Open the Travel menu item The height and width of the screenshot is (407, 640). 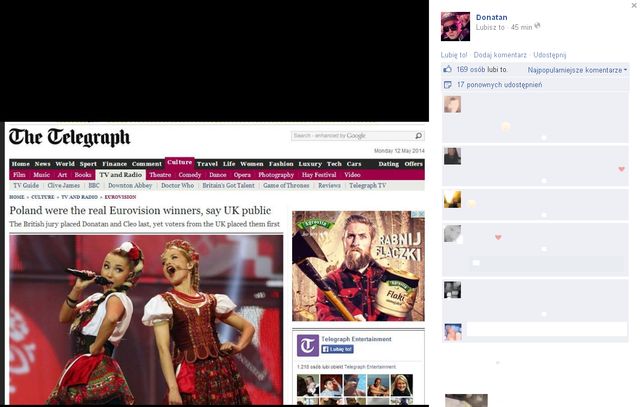[207, 164]
